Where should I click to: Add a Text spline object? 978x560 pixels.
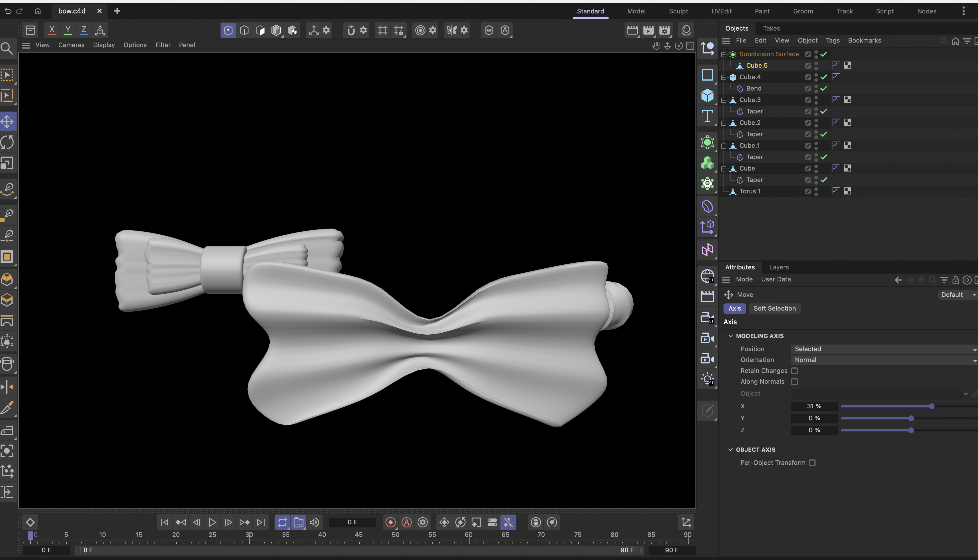pos(707,116)
